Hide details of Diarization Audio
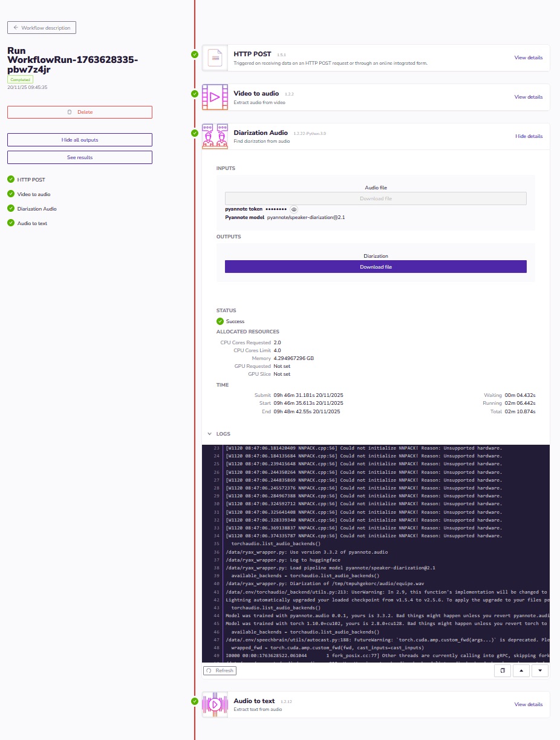560x740 pixels. (529, 136)
